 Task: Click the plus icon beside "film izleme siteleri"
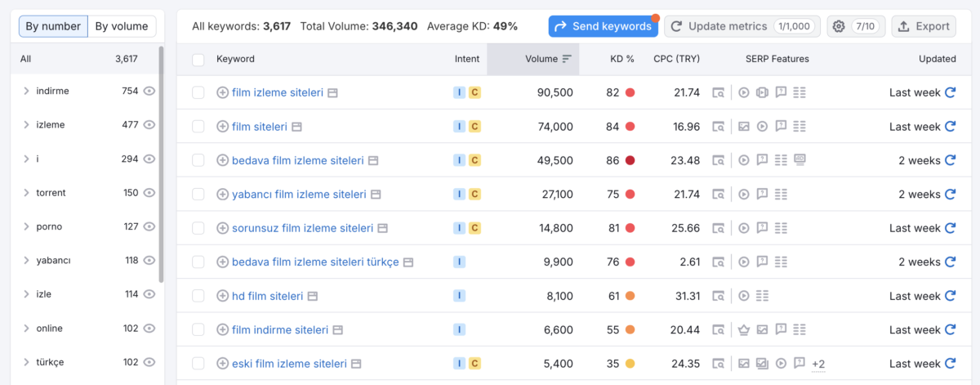point(222,92)
